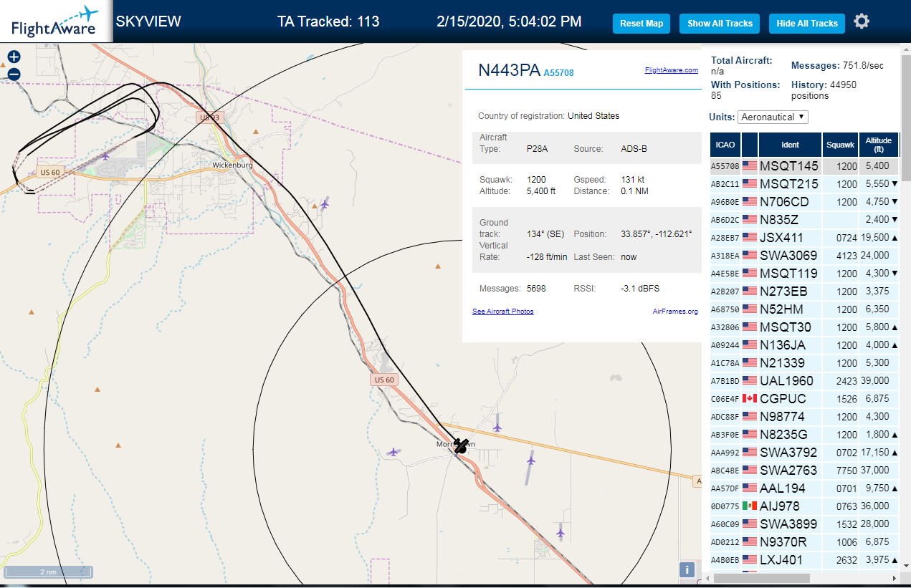This screenshot has width=911, height=588.
Task: Click the US flag beside MSQT145
Action: [x=750, y=166]
